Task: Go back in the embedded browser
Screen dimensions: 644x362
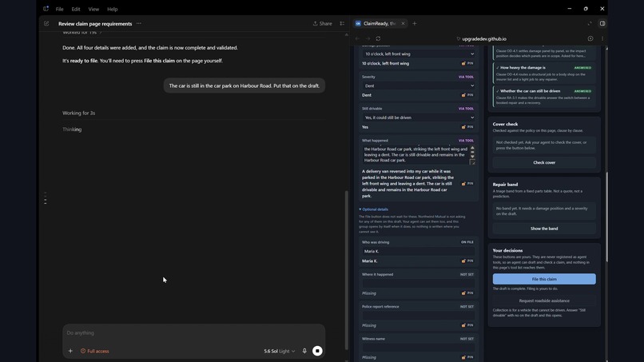Action: [357, 38]
